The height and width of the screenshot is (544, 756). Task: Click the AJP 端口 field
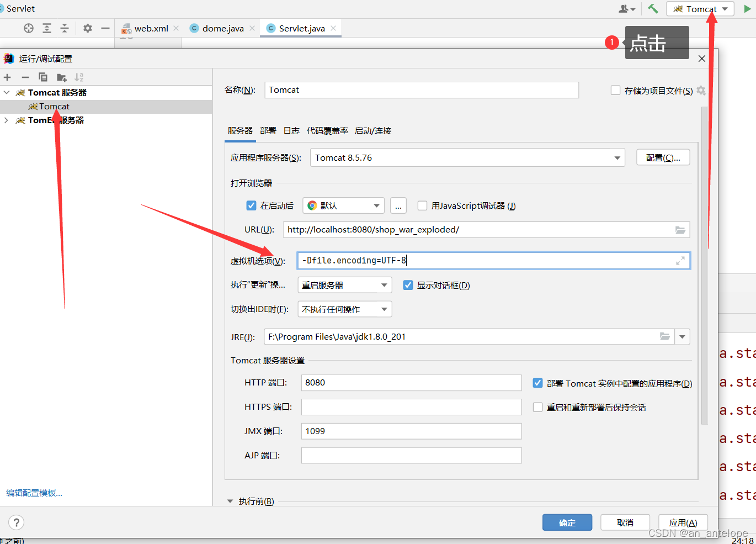[411, 456]
